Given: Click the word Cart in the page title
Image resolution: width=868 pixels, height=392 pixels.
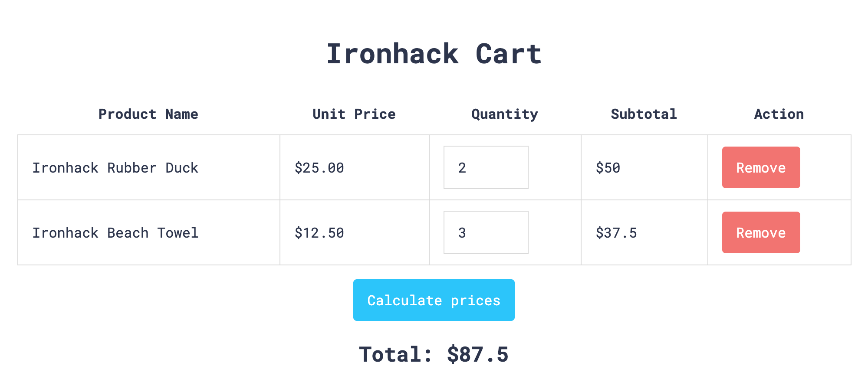Looking at the screenshot, I should click(x=508, y=54).
